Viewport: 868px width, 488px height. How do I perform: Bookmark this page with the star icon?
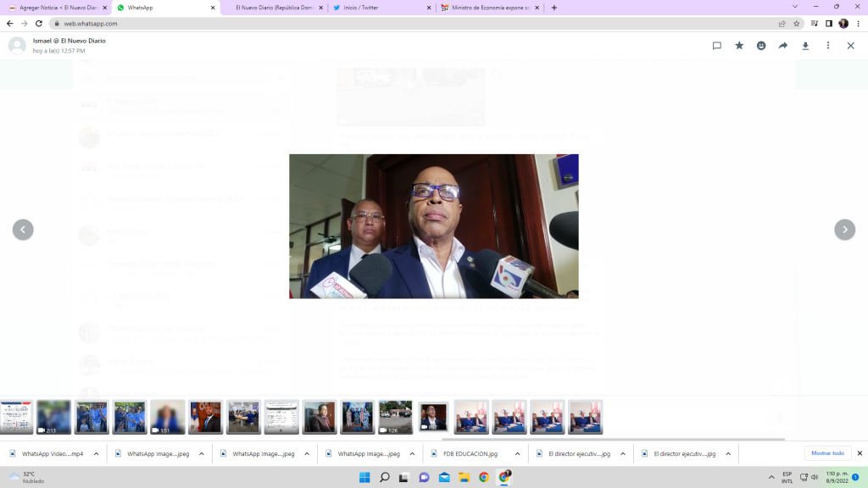tap(796, 24)
